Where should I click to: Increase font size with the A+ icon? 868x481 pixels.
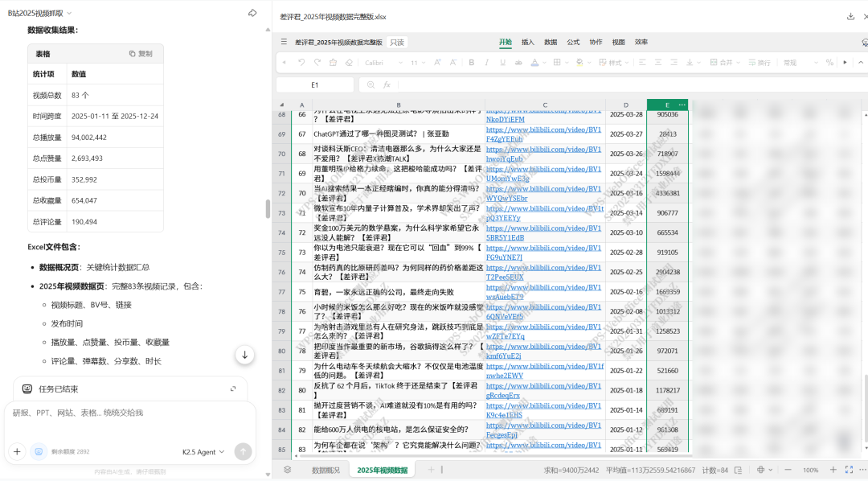(437, 63)
